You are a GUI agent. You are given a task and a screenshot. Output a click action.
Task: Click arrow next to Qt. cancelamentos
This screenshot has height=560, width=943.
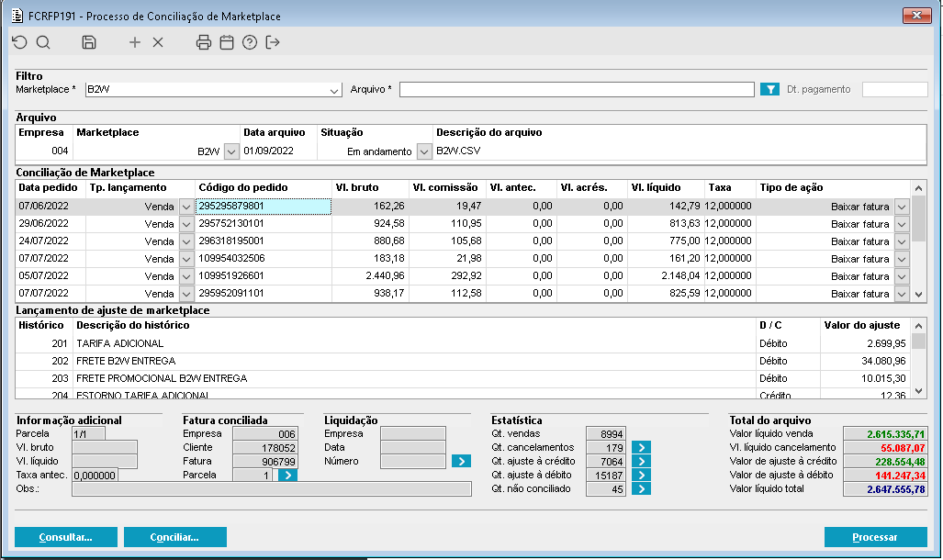(x=642, y=448)
